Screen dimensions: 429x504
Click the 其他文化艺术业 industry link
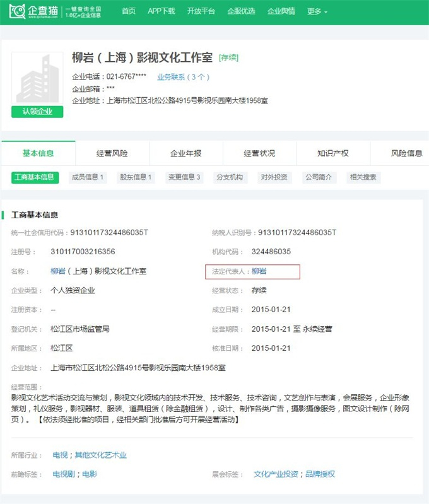101,455
